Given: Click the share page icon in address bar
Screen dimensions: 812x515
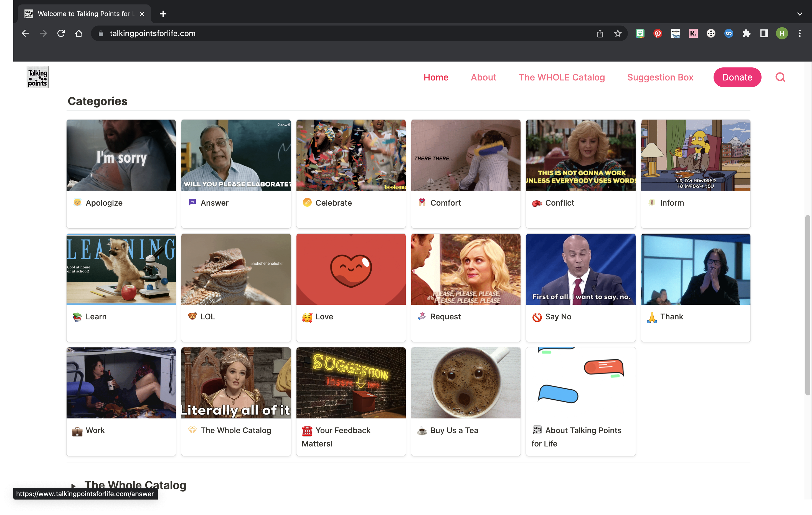Looking at the screenshot, I should [x=600, y=33].
